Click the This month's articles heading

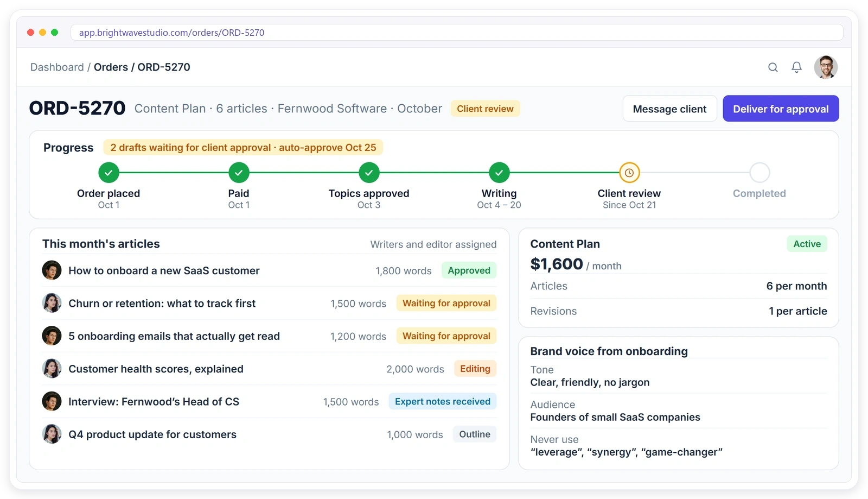point(101,244)
